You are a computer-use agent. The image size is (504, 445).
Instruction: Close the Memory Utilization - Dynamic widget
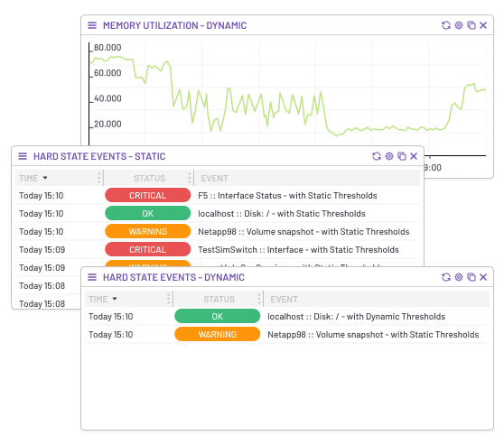pyautogui.click(x=483, y=25)
